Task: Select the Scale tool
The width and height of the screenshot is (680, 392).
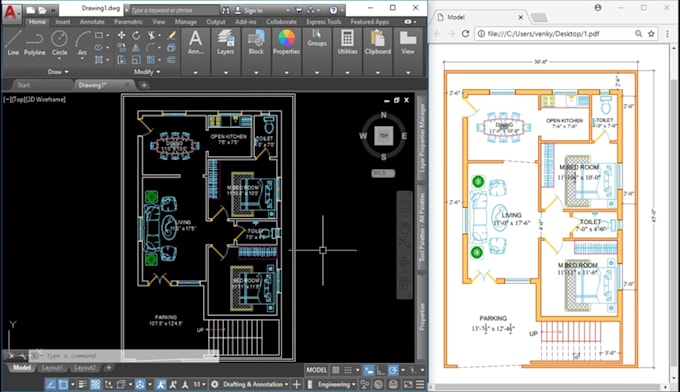Action: pyautogui.click(x=136, y=60)
